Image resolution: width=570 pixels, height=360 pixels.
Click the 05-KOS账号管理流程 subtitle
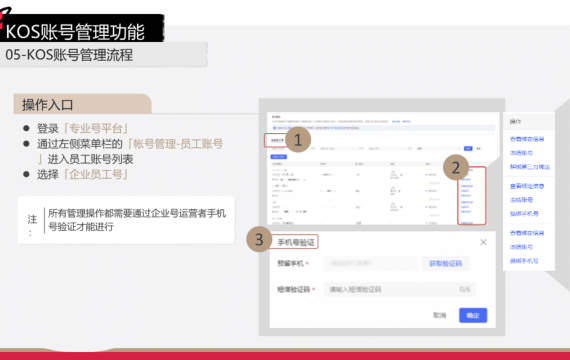(x=69, y=55)
